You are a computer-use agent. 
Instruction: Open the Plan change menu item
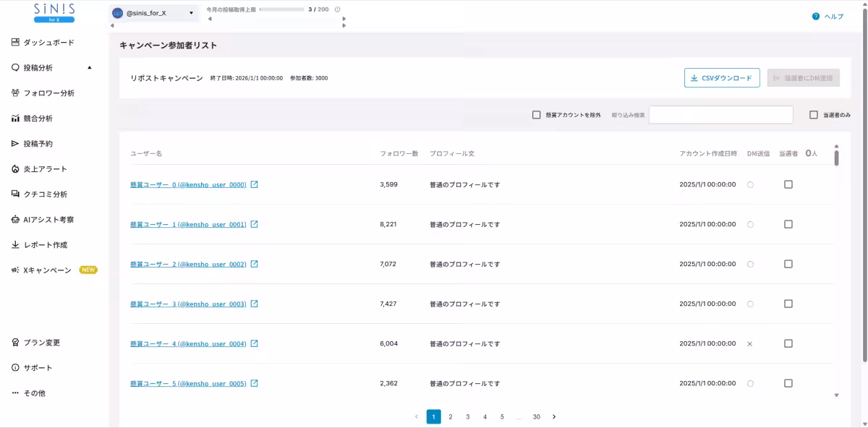point(41,343)
